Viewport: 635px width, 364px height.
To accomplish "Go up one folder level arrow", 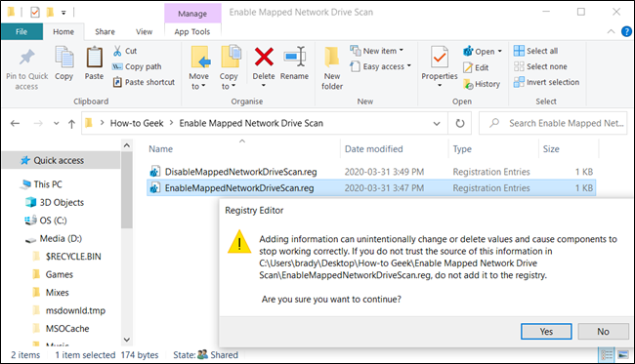I will [x=71, y=123].
